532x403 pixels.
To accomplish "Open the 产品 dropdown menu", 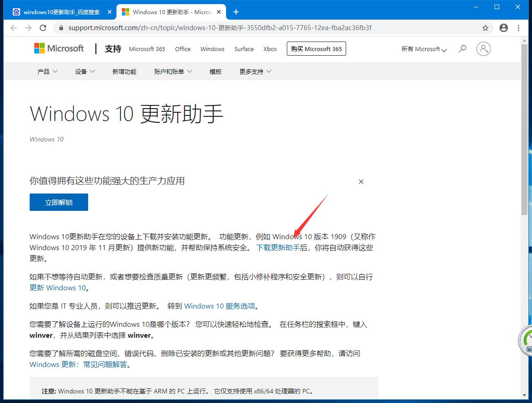I will pos(47,71).
